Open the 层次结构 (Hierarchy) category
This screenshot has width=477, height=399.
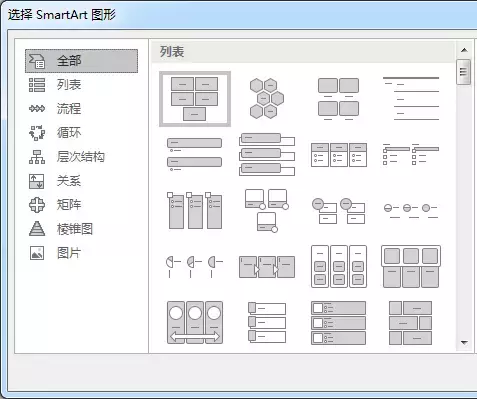81,157
